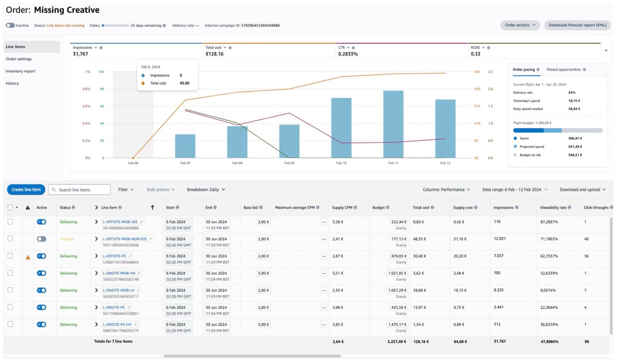This screenshot has height=364, width=623.
Task: Toggle the order Inactive switch on
Action: click(10, 26)
